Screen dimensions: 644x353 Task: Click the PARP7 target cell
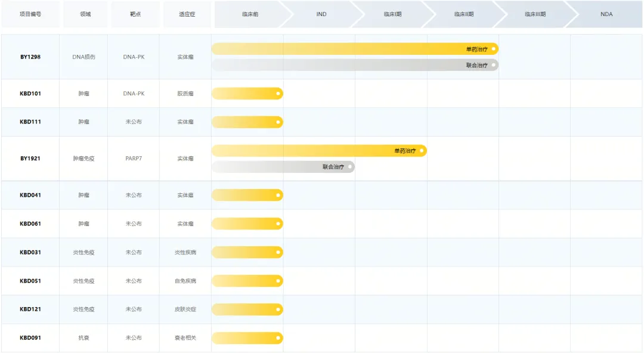click(134, 159)
